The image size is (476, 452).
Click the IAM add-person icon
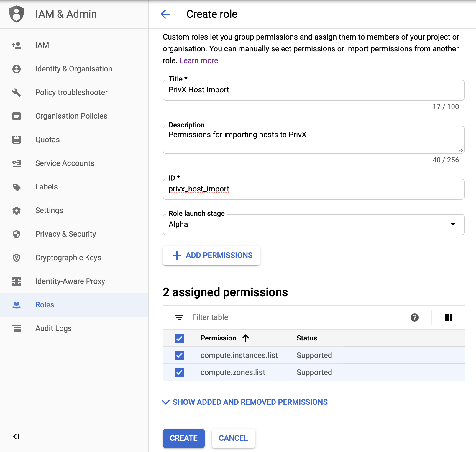[17, 45]
